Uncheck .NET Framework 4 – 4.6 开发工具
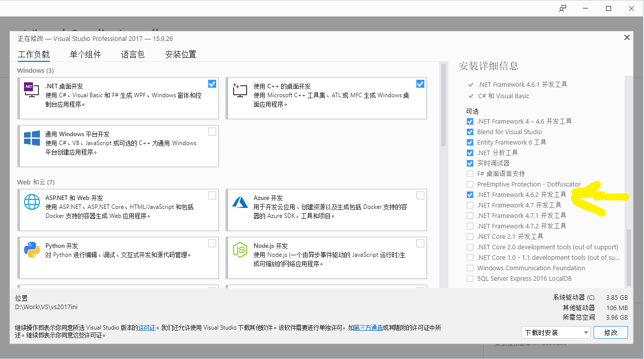 (x=470, y=121)
